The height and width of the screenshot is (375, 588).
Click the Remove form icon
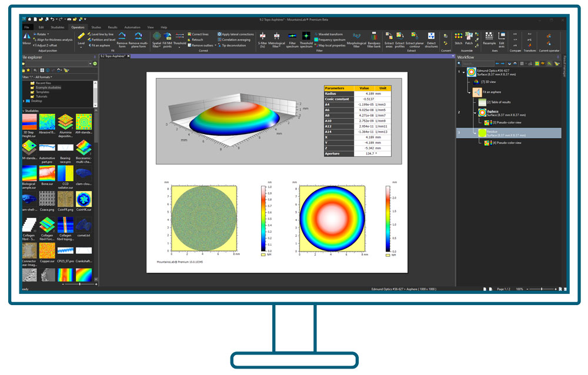click(122, 39)
